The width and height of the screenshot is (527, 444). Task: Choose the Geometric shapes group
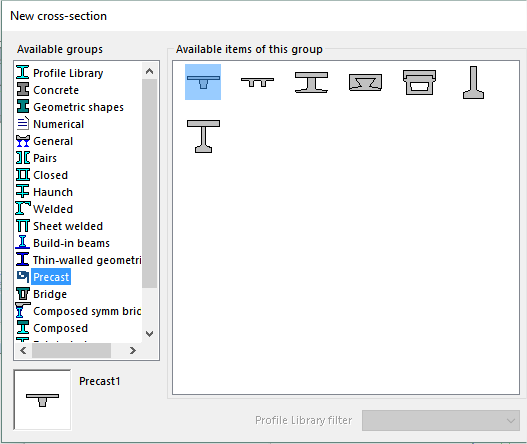(x=70, y=107)
